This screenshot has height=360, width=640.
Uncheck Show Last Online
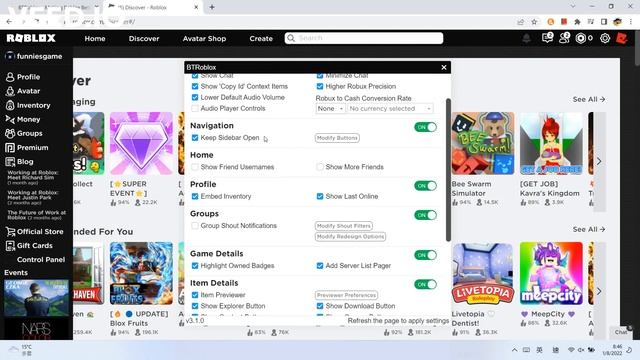pyautogui.click(x=320, y=196)
